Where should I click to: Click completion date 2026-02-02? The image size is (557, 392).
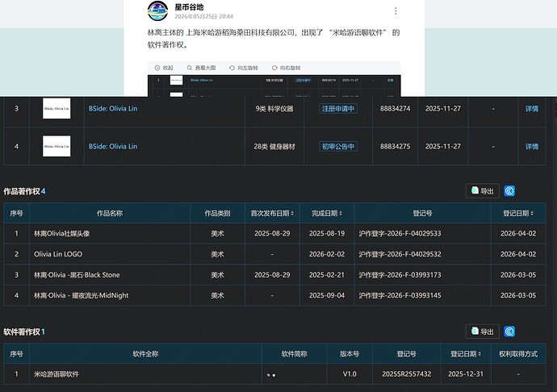click(x=326, y=254)
